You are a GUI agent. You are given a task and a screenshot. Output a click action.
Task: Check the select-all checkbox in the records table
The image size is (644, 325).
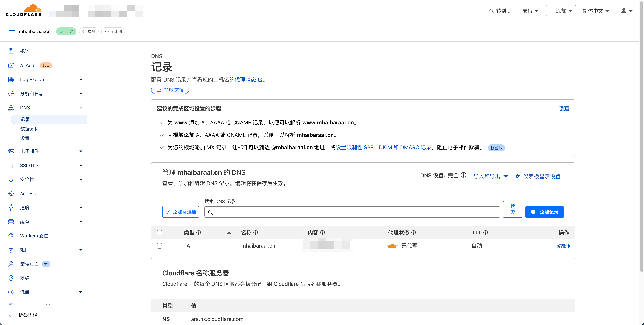159,232
